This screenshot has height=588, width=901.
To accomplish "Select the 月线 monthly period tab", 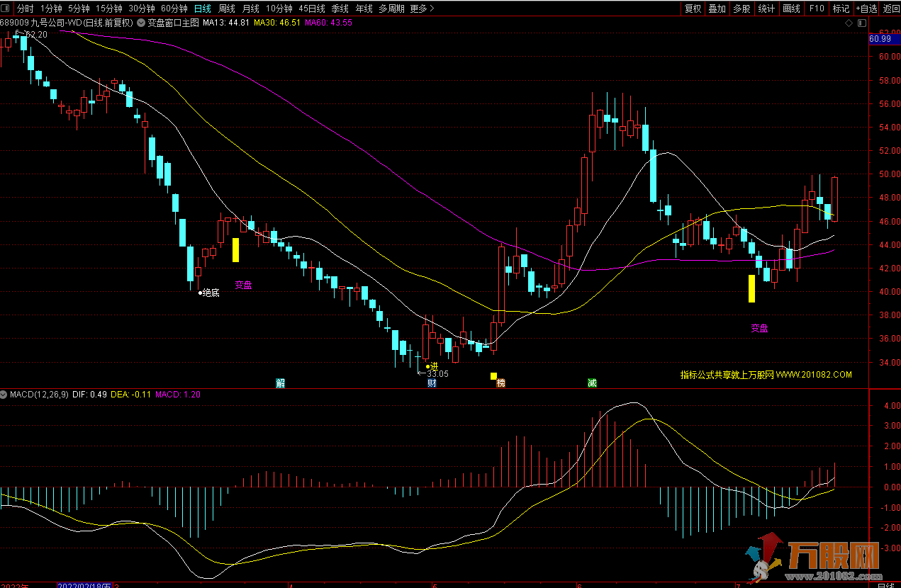I will point(251,9).
